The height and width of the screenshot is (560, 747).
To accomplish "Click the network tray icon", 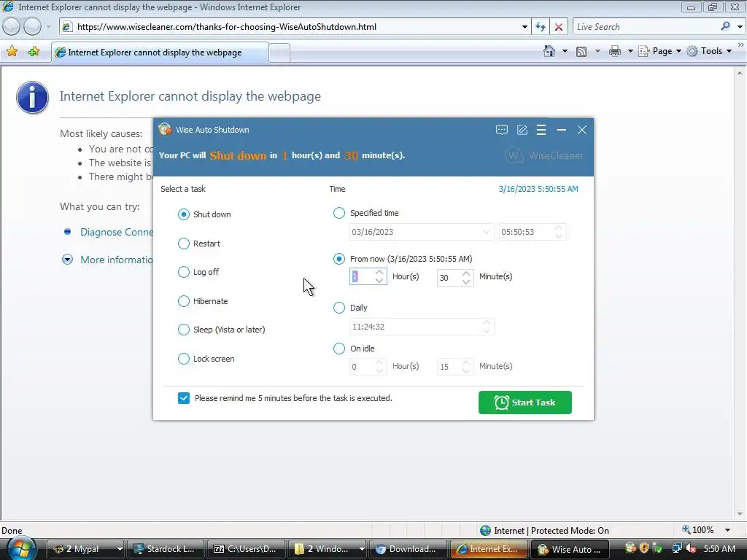I will coord(677,549).
